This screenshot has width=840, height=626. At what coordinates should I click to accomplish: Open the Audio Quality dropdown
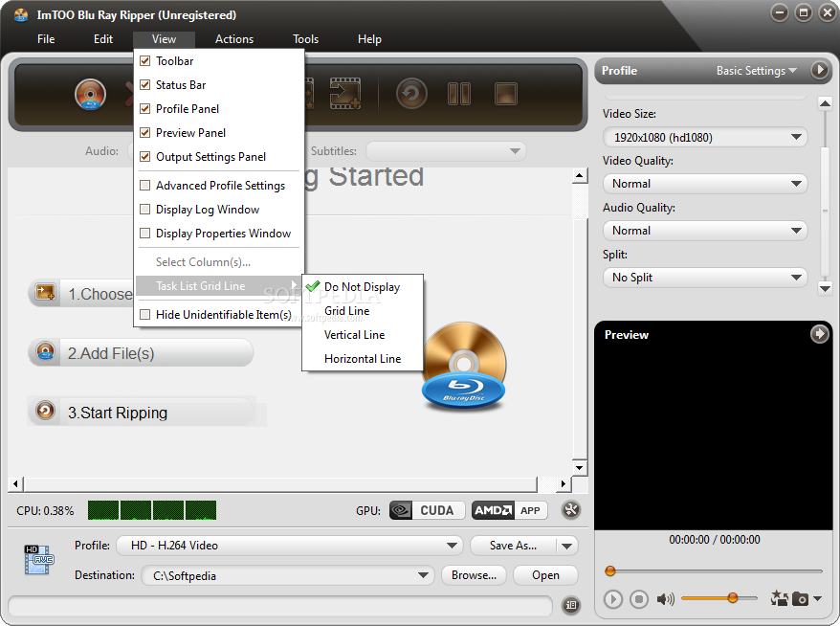(705, 231)
